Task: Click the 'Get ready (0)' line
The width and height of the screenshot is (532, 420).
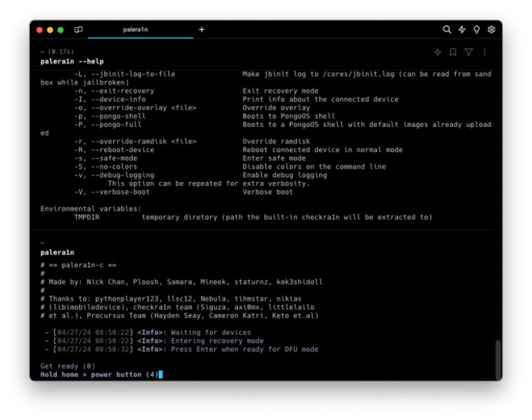Action: coord(68,366)
